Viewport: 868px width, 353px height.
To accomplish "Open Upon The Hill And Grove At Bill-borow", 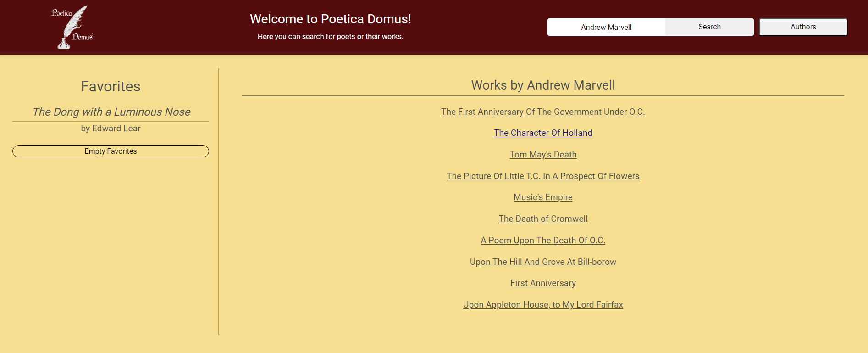I will [543, 262].
